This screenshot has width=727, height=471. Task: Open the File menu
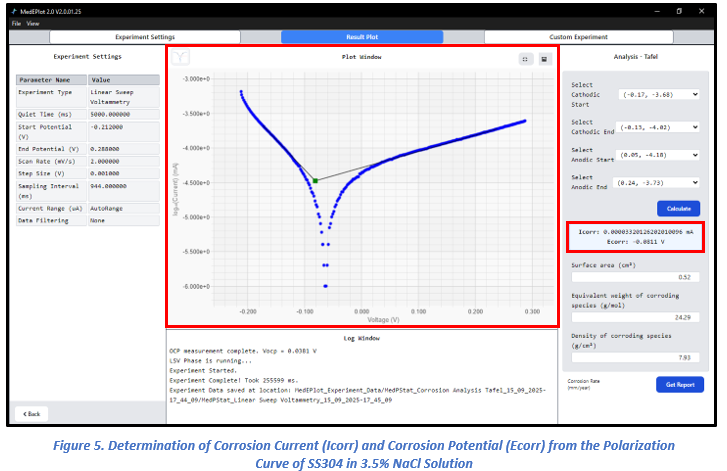(x=16, y=23)
